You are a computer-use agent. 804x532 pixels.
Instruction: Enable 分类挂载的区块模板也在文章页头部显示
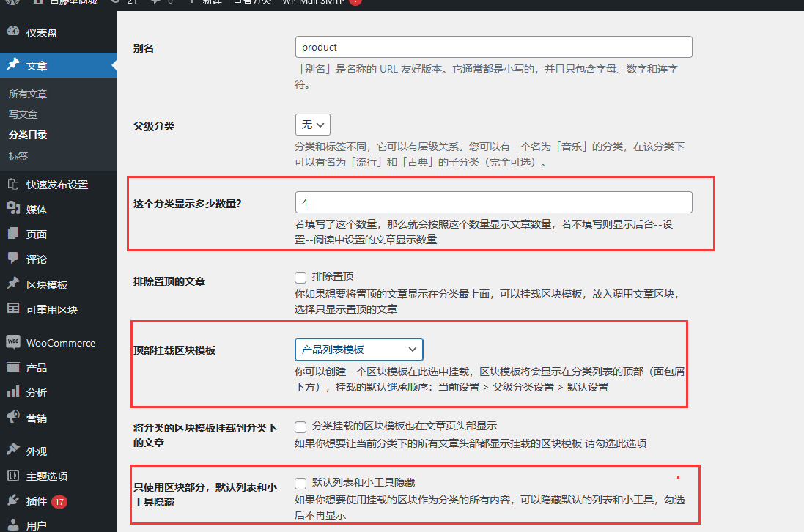click(x=300, y=426)
